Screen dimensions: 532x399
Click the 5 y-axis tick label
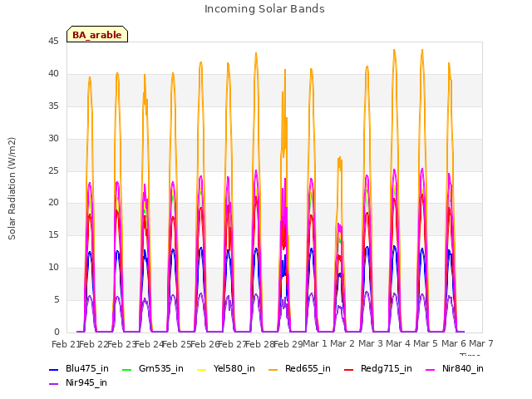click(x=57, y=299)
